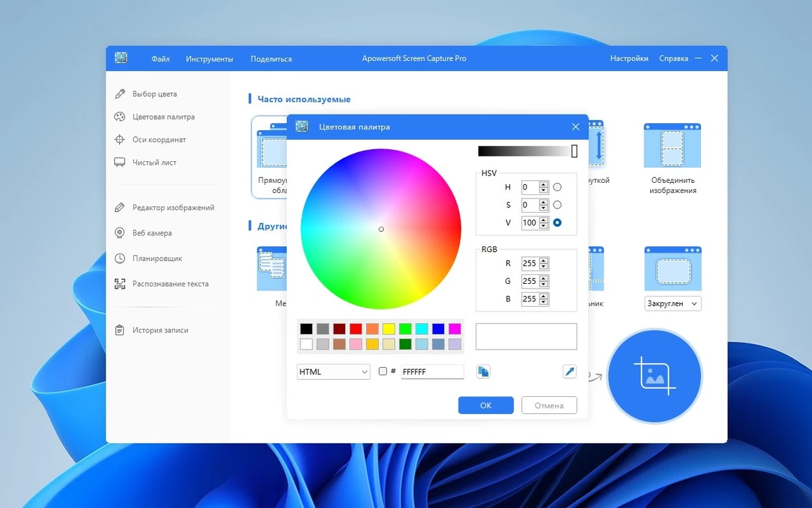Viewport: 812px width, 508px height.
Task: Open the HTML color format dropdown
Action: click(x=334, y=372)
